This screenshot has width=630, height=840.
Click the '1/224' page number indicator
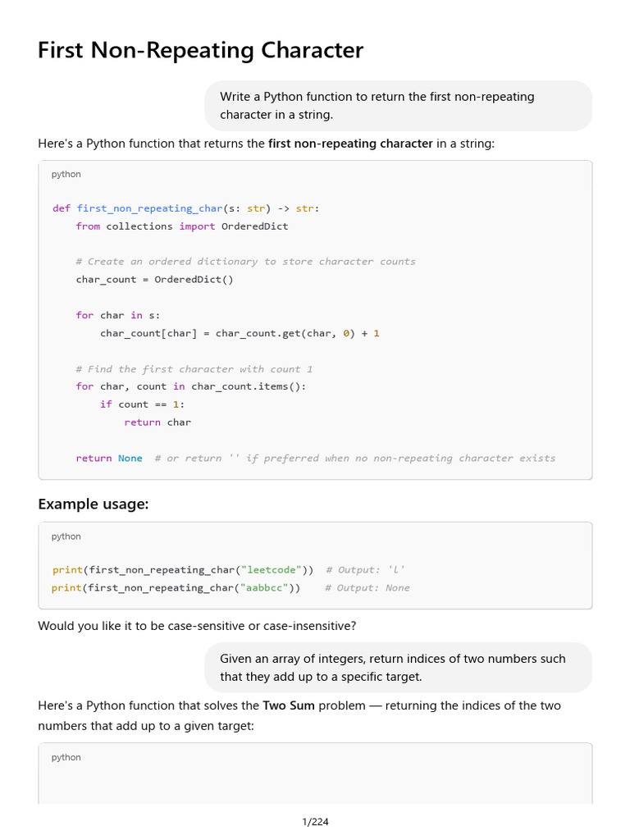coord(315,822)
